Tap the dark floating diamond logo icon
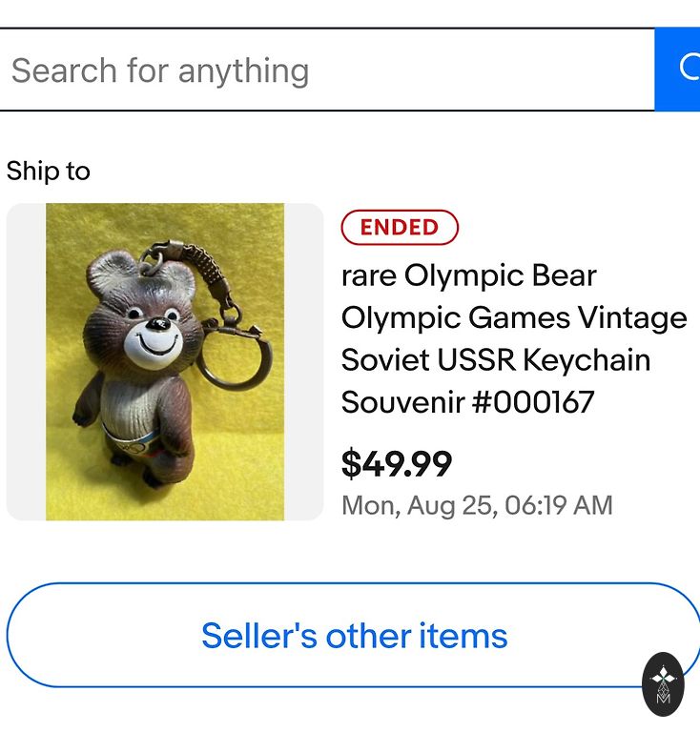Image resolution: width=700 pixels, height=732 pixels. [x=663, y=683]
